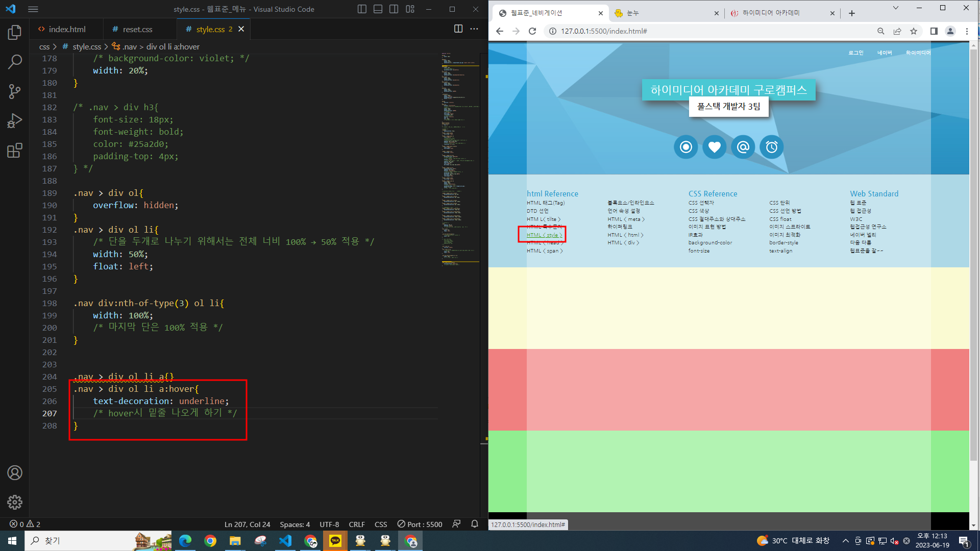980x551 pixels.
Task: Toggle the secondary sidebar layout button
Action: [394, 9]
